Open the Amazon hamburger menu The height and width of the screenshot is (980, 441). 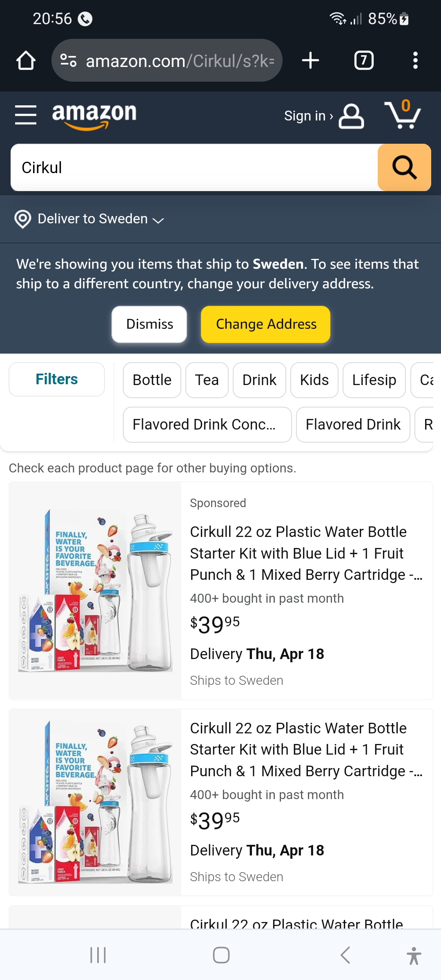pyautogui.click(x=26, y=115)
